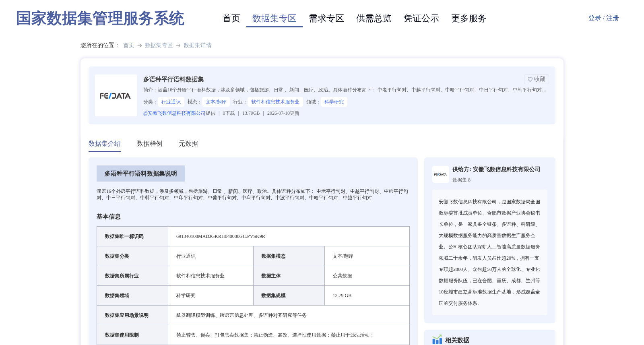Click the 相关数据 heading
The width and height of the screenshot is (644, 345).
click(457, 340)
